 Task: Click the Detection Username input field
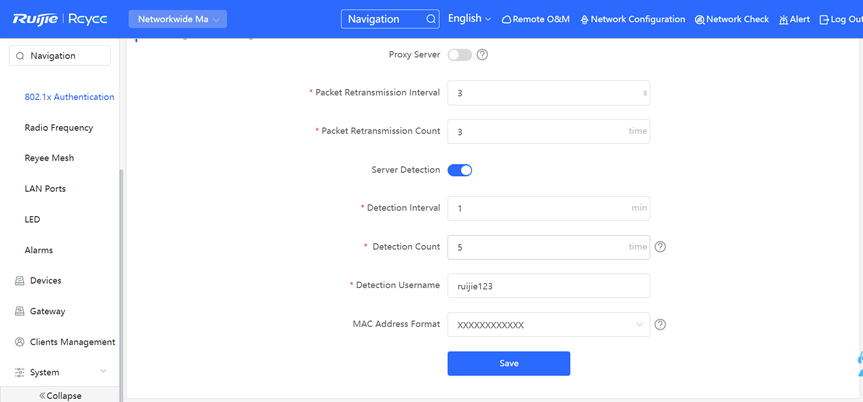(548, 286)
